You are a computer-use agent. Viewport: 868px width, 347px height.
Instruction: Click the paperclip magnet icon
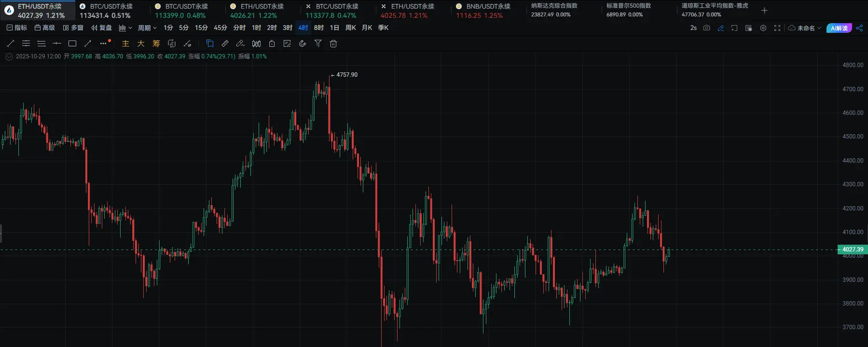[303, 43]
